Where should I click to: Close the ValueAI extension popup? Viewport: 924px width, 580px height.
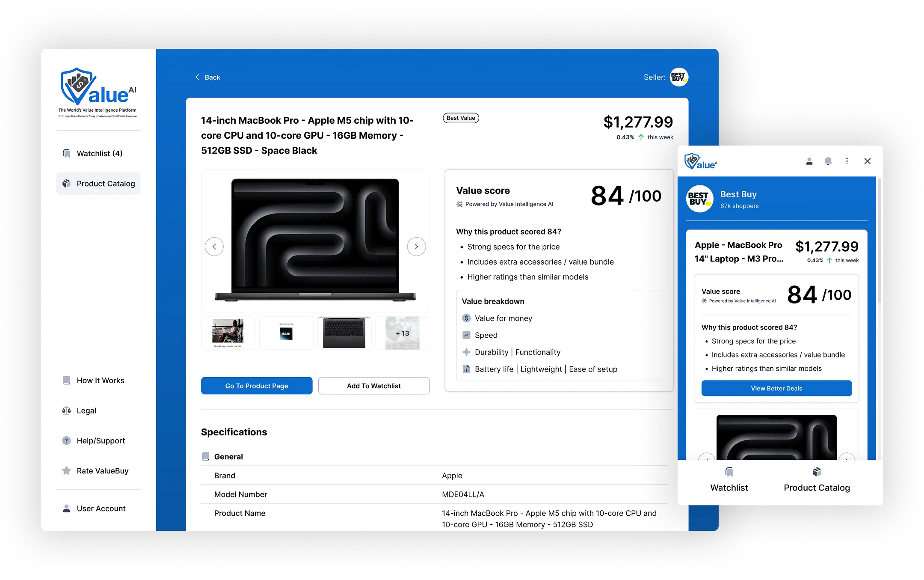click(x=867, y=161)
